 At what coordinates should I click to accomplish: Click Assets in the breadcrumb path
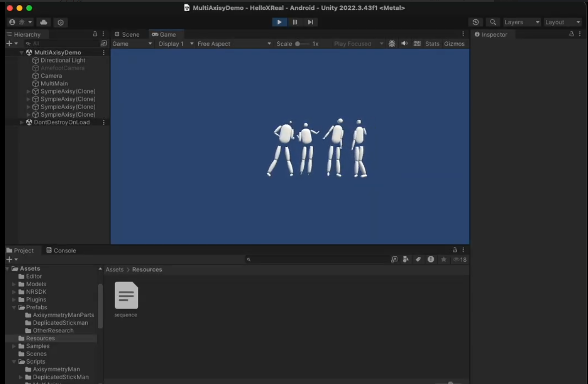click(x=115, y=269)
